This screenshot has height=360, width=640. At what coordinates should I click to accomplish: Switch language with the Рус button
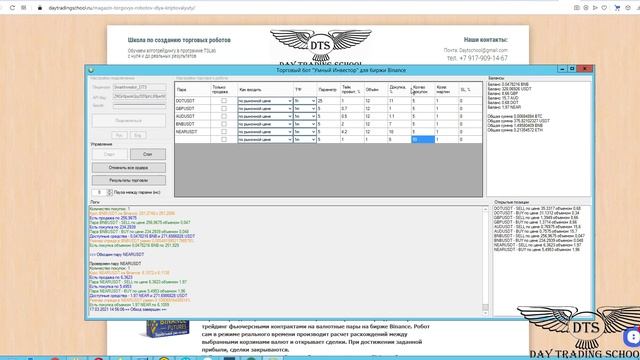click(119, 135)
